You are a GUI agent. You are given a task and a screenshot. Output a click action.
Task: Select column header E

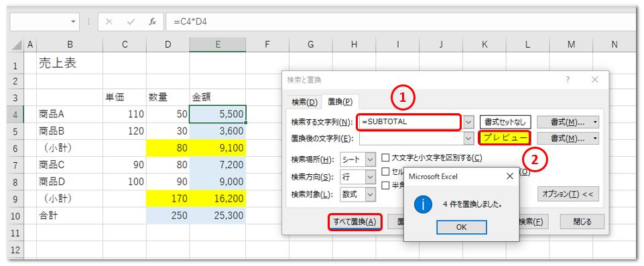(218, 45)
